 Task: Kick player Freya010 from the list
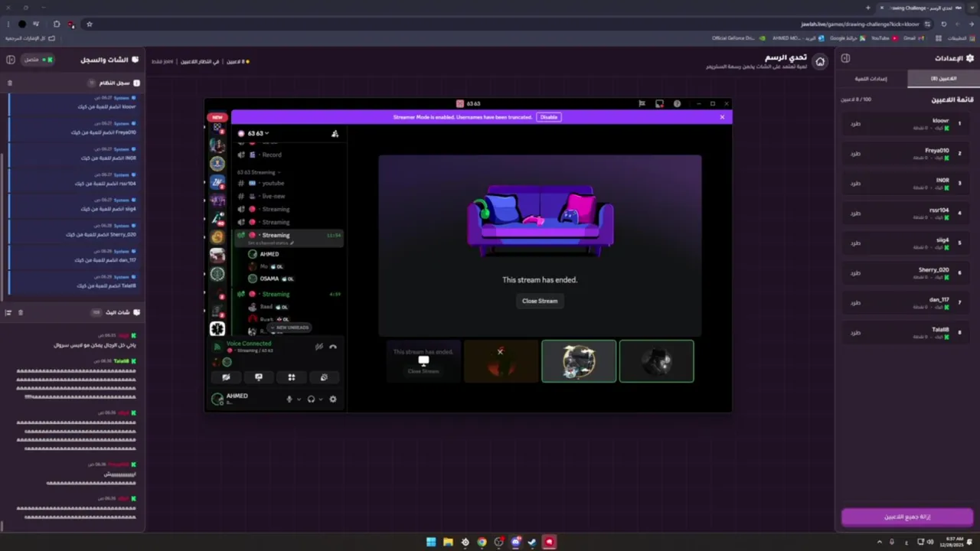pos(855,153)
